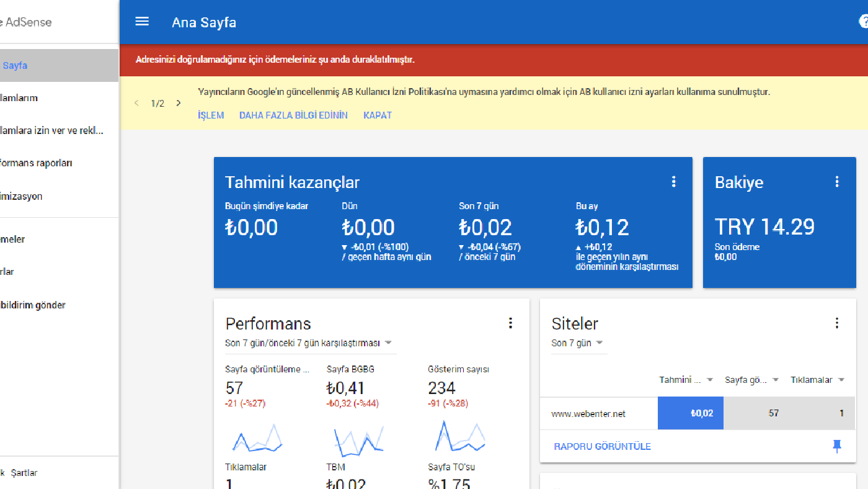Viewport: 868px width, 489px height.
Task: Expand Siteler Son 7 gün dropdown
Action: pos(600,343)
